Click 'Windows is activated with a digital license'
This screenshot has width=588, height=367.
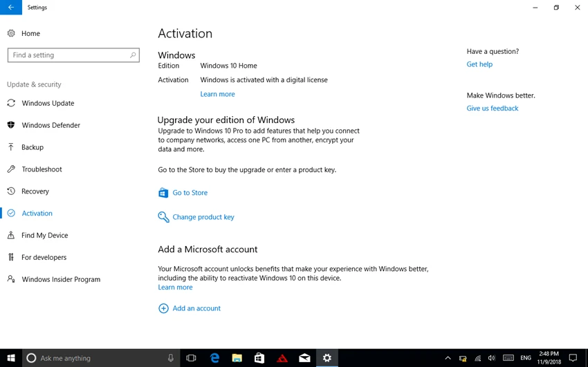pyautogui.click(x=264, y=79)
